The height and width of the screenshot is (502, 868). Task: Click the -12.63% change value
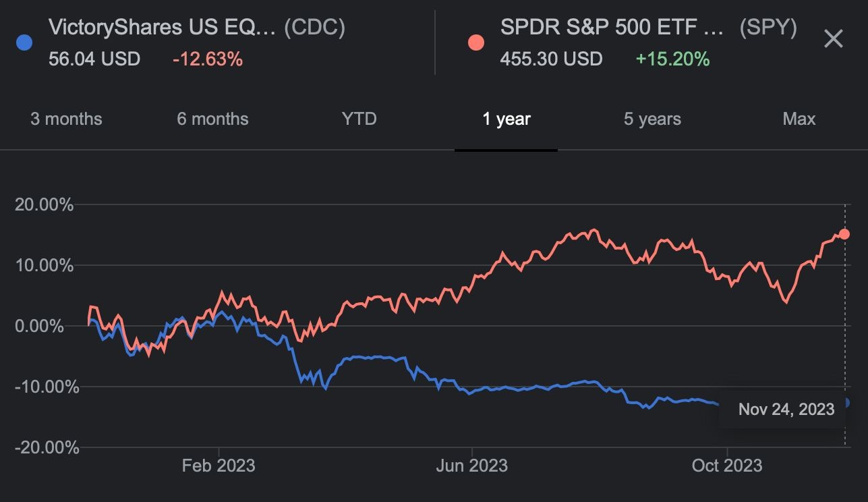pyautogui.click(x=207, y=59)
